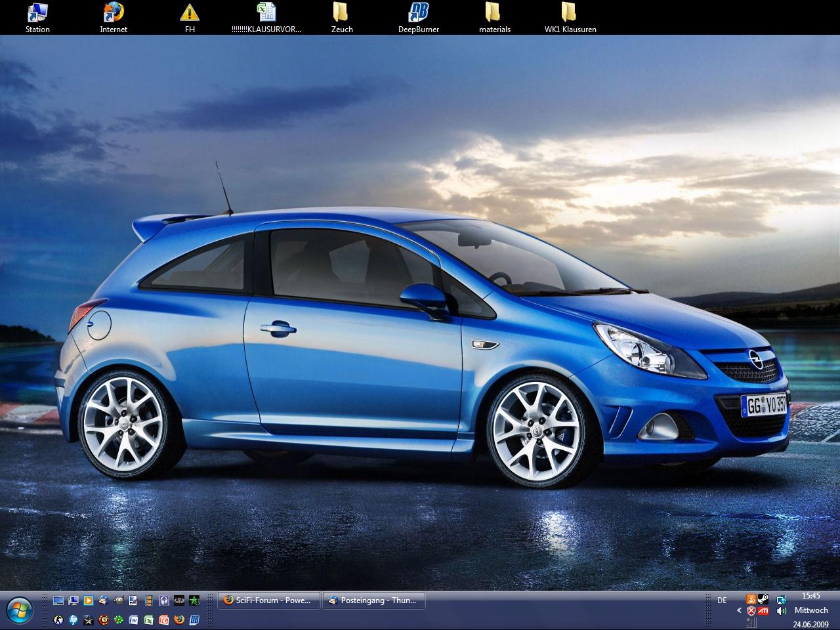Launch Internet Firefox shortcut on desktop
This screenshot has width=840, height=630.
[x=114, y=12]
